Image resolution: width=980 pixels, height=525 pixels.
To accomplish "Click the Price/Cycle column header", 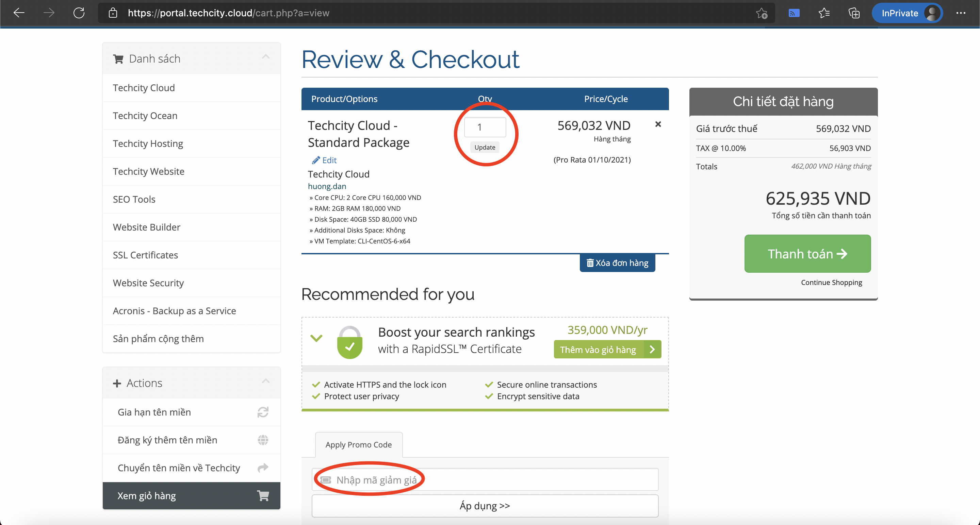I will click(x=606, y=99).
